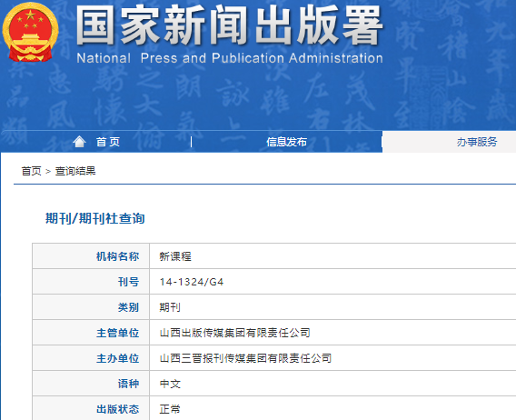Select the 新课程 value cell

pos(175,256)
